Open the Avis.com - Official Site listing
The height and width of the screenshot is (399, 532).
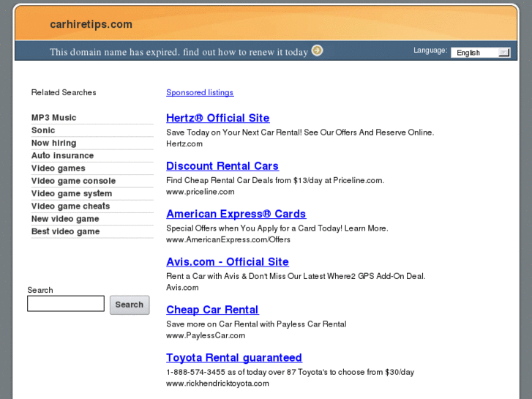pyautogui.click(x=228, y=261)
